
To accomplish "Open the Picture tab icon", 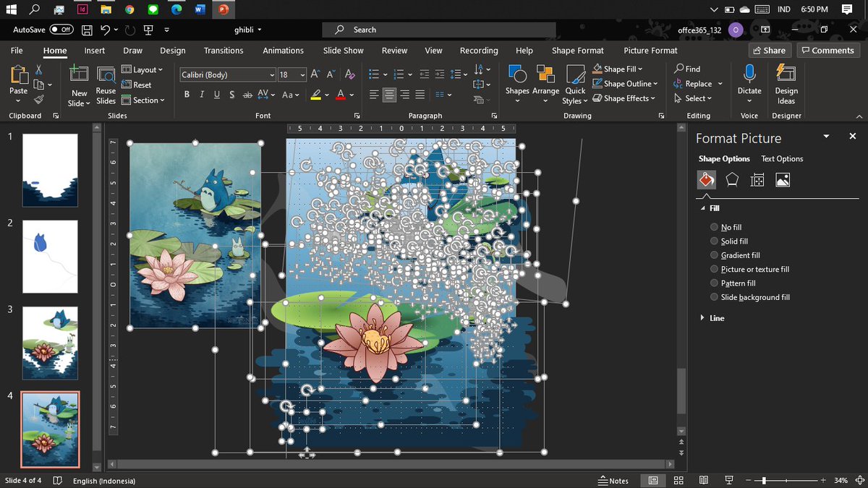I will (783, 180).
